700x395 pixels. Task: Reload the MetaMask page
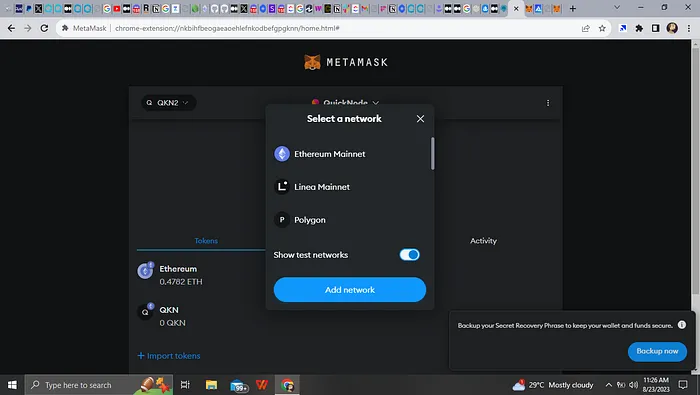(x=44, y=28)
